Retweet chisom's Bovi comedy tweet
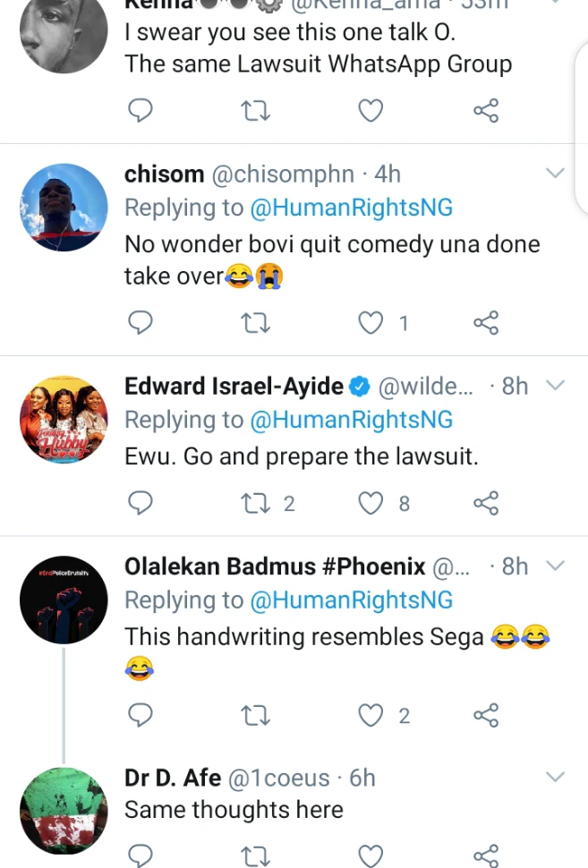Viewport: 588px width, 868px height. [x=257, y=323]
